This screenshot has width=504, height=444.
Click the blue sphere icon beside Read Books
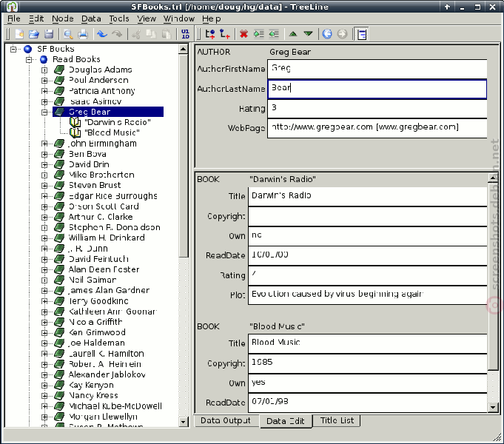point(44,59)
